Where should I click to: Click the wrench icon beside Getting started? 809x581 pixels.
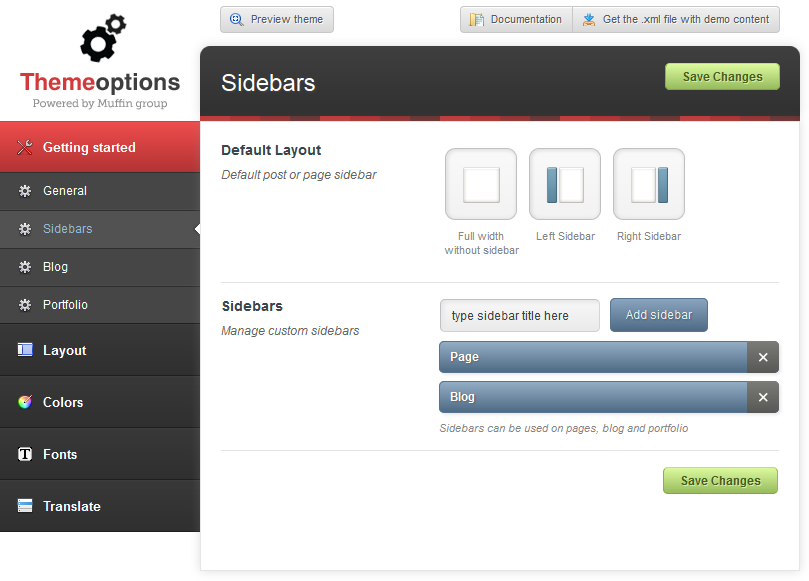click(25, 148)
